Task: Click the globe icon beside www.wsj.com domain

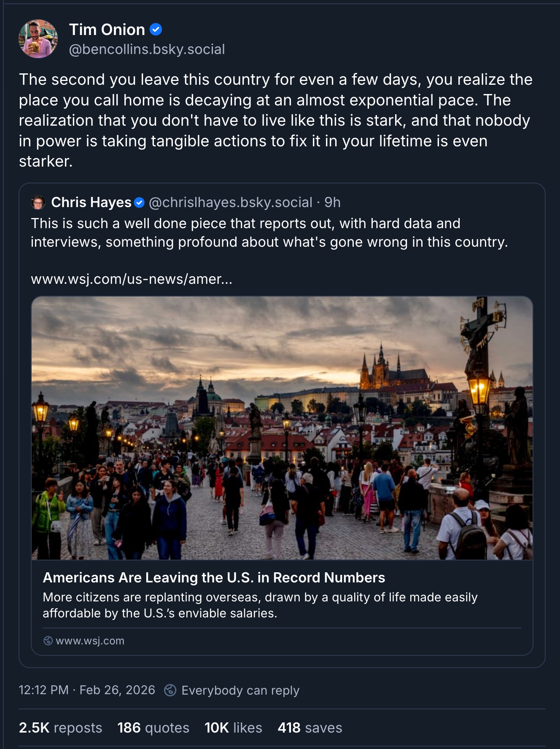Action: tap(48, 641)
